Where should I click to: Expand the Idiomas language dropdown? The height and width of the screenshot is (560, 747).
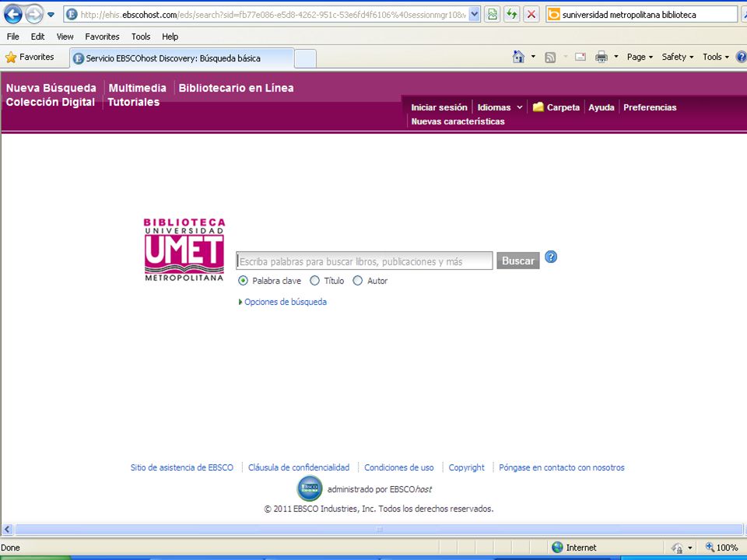click(x=500, y=107)
